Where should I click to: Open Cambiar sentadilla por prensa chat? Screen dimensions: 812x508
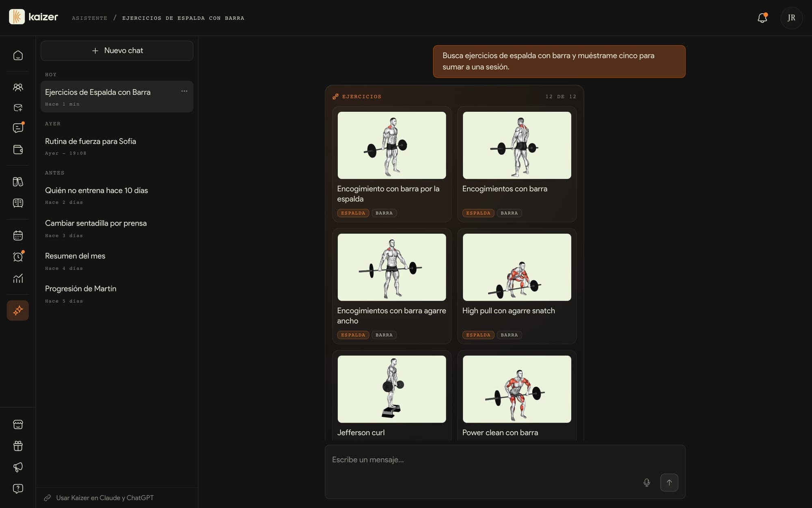tap(117, 228)
